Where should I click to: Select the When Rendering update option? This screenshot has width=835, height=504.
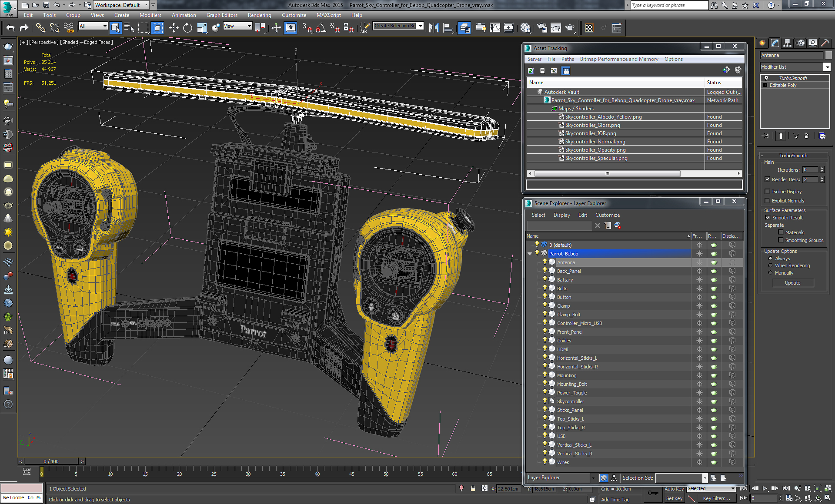coord(770,265)
